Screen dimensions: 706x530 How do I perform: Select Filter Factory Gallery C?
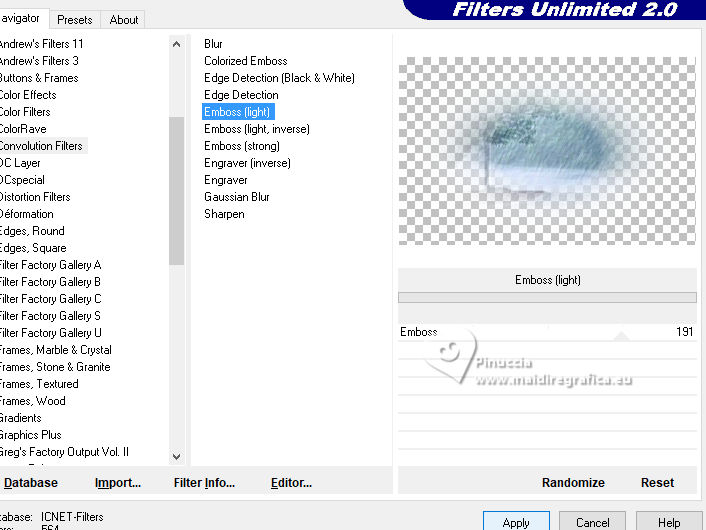click(50, 299)
